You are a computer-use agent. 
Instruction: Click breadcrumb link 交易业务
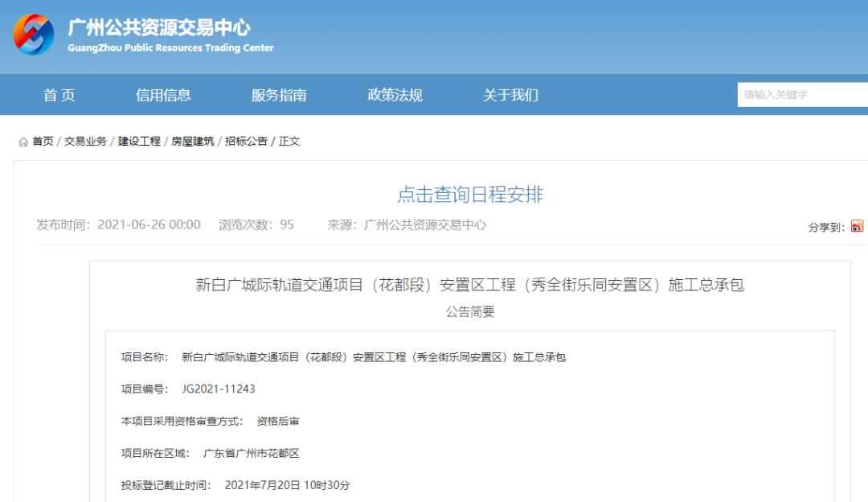point(85,142)
